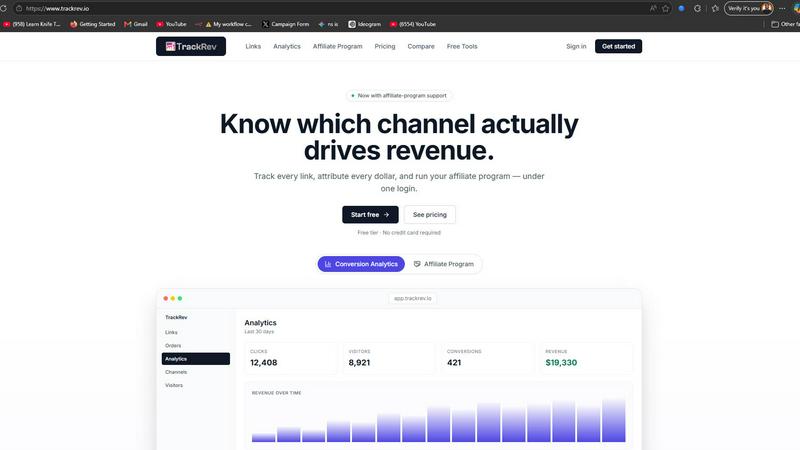Click the 'Revenue over time' chart label

(277, 393)
